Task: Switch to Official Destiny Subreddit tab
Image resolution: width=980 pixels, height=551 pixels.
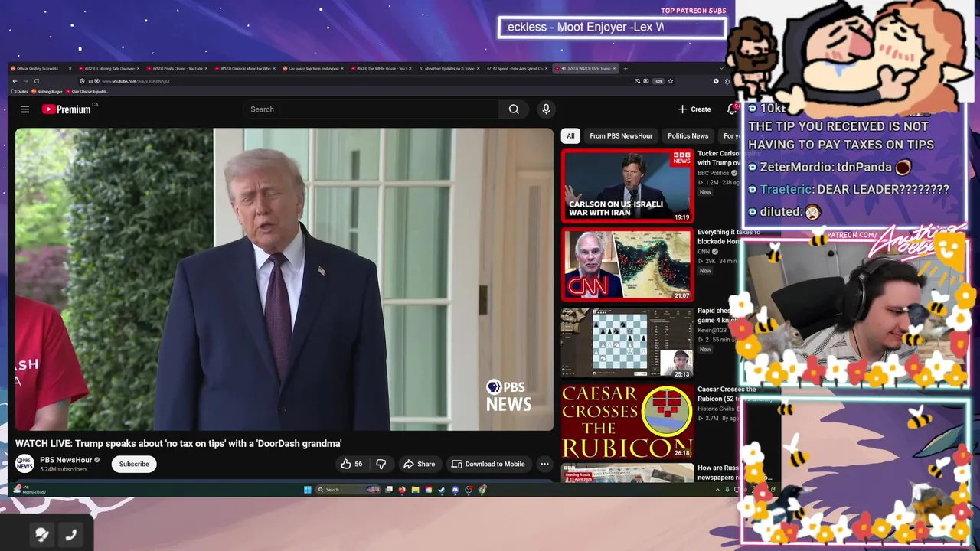Action: (42, 68)
